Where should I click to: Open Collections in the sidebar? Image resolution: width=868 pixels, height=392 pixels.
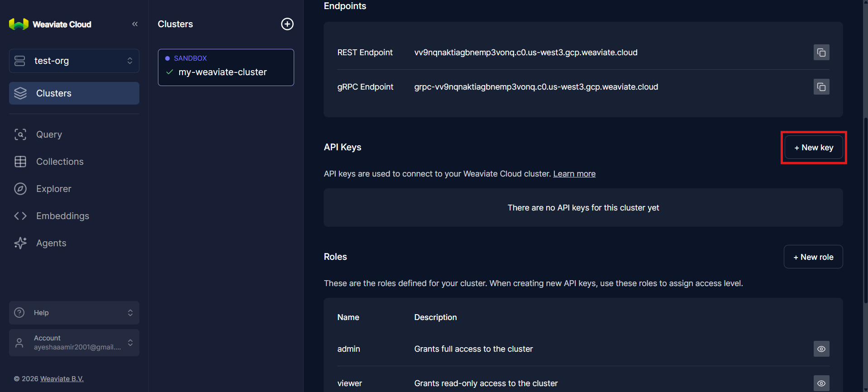tap(60, 162)
